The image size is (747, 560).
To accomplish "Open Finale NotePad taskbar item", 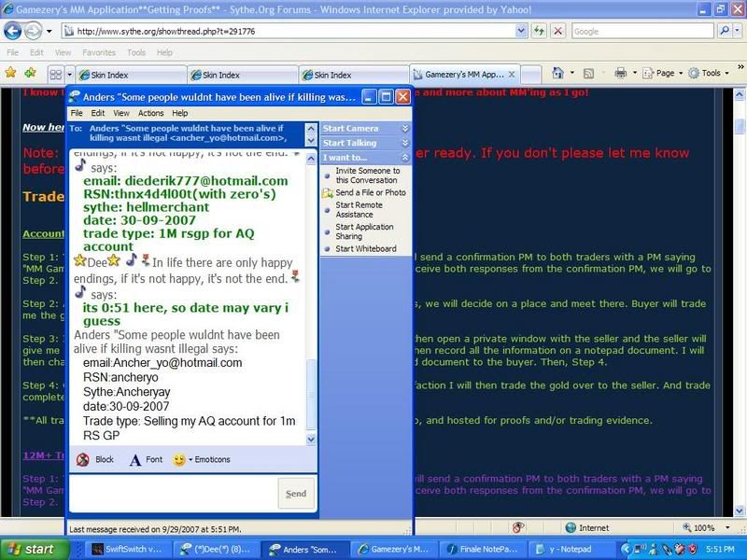I will point(482,549).
